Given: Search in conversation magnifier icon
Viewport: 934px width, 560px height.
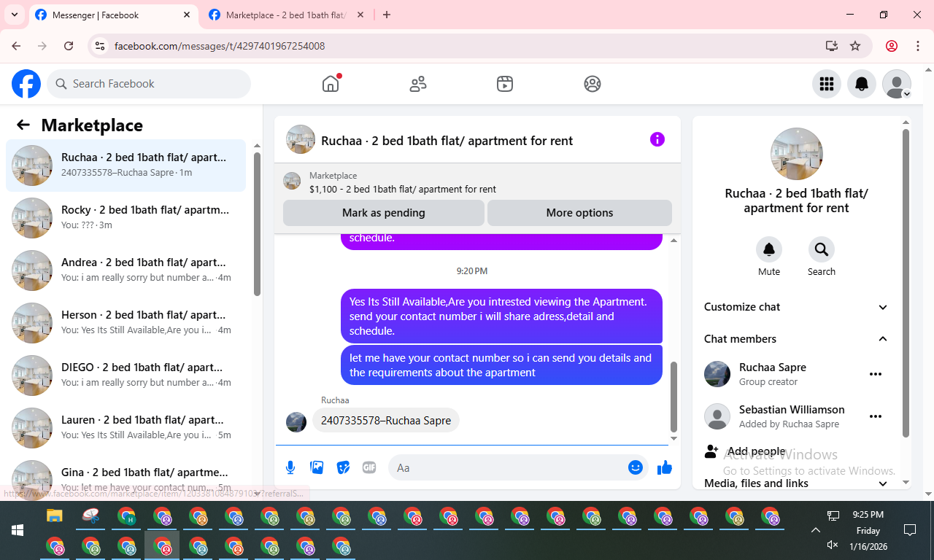Looking at the screenshot, I should [822, 249].
